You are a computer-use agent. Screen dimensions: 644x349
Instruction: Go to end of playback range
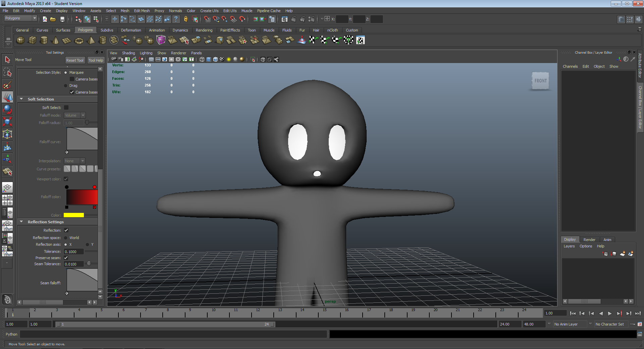coord(638,313)
